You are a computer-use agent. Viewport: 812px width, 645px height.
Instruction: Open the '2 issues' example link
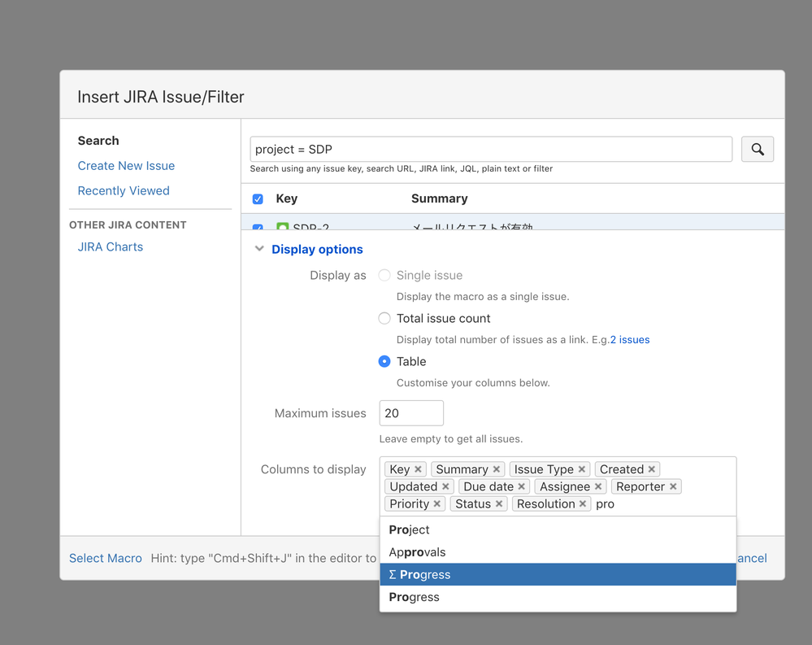point(630,340)
